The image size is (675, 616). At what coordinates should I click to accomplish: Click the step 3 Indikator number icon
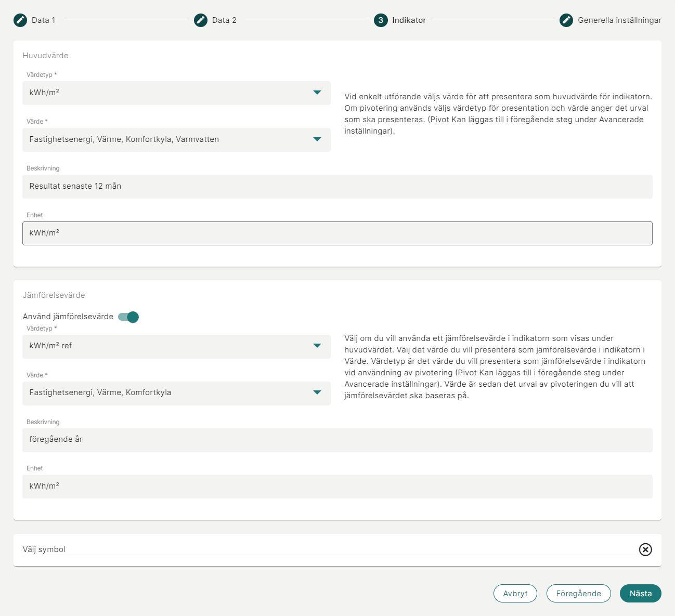(x=381, y=20)
